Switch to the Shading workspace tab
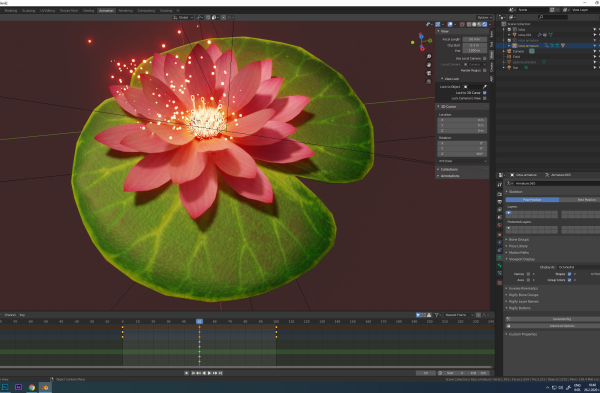600x393 pixels. [88, 11]
